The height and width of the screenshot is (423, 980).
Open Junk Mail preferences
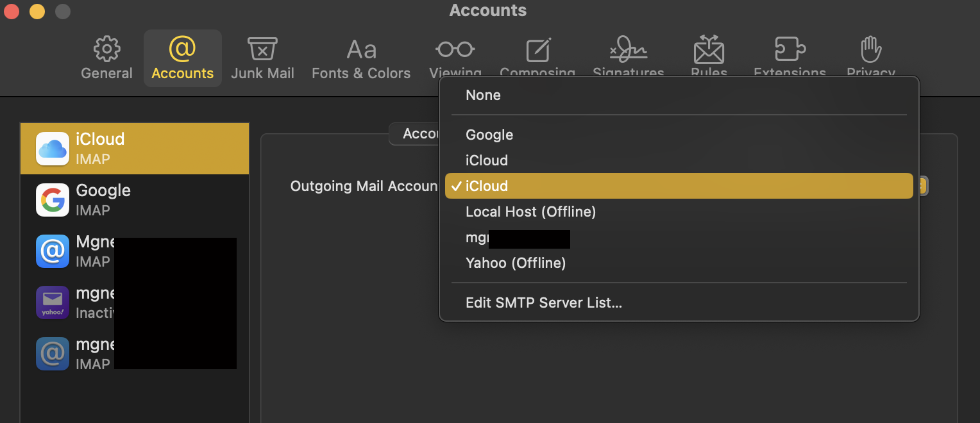(x=262, y=58)
